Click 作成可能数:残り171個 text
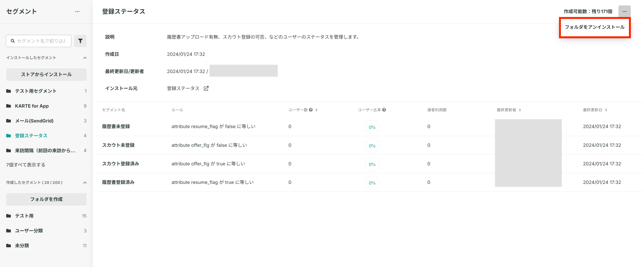Viewport: 644px width, 267px height. [588, 12]
